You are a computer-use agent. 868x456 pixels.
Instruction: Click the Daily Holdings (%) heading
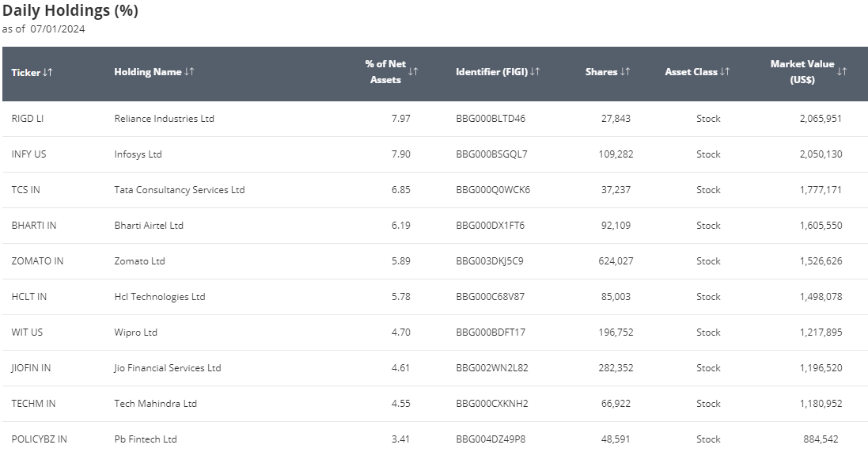[70, 10]
